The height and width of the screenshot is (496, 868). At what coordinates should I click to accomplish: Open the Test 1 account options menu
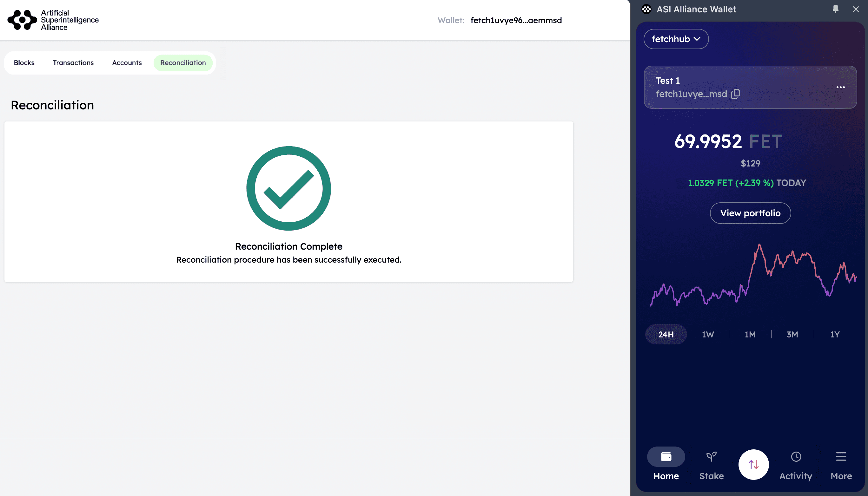coord(840,87)
